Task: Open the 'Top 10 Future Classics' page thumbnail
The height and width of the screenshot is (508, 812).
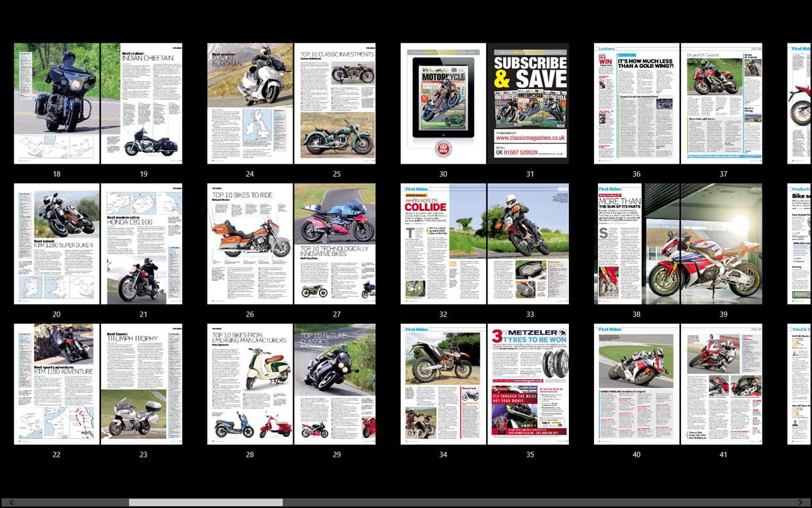Action: tap(335, 384)
